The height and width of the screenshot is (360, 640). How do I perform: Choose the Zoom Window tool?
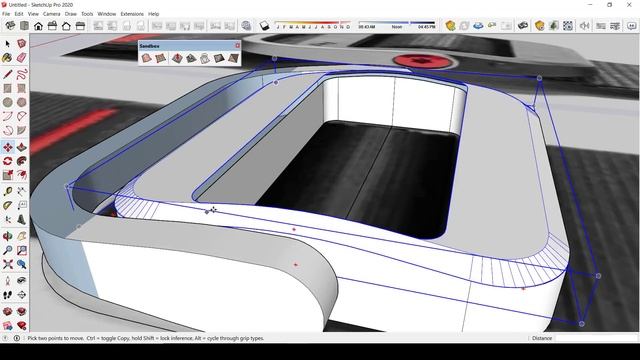[22, 250]
